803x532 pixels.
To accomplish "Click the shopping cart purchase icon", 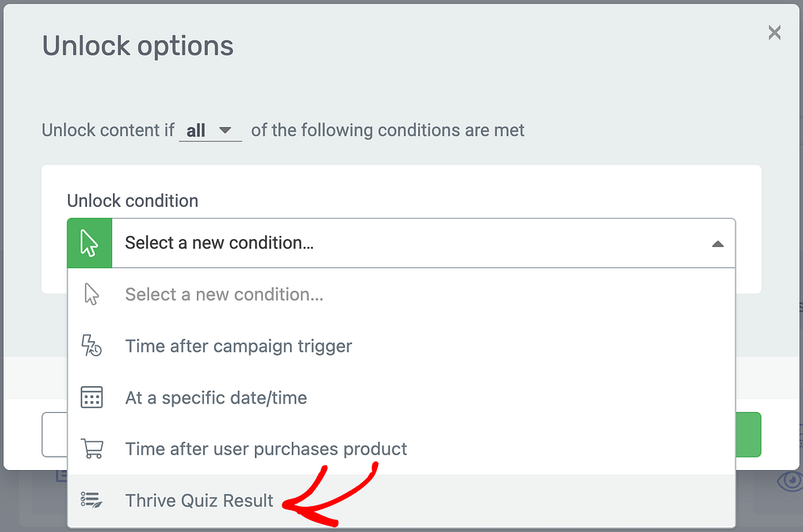I will (92, 450).
